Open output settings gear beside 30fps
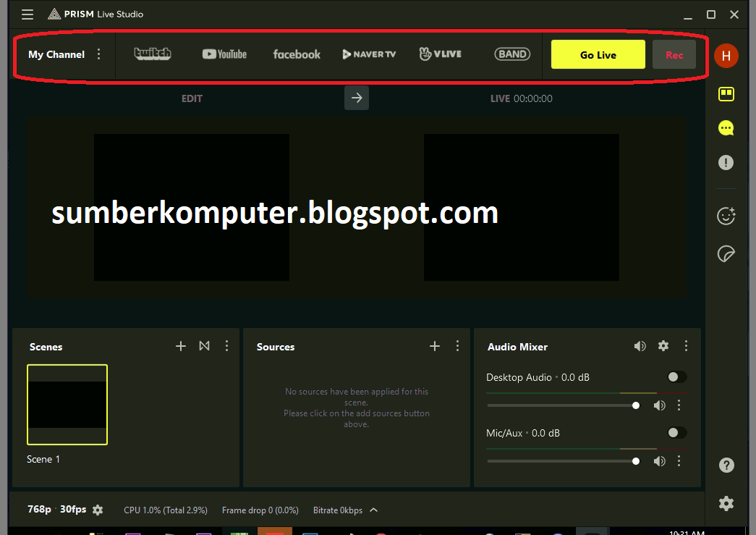The image size is (756, 535). point(98,510)
